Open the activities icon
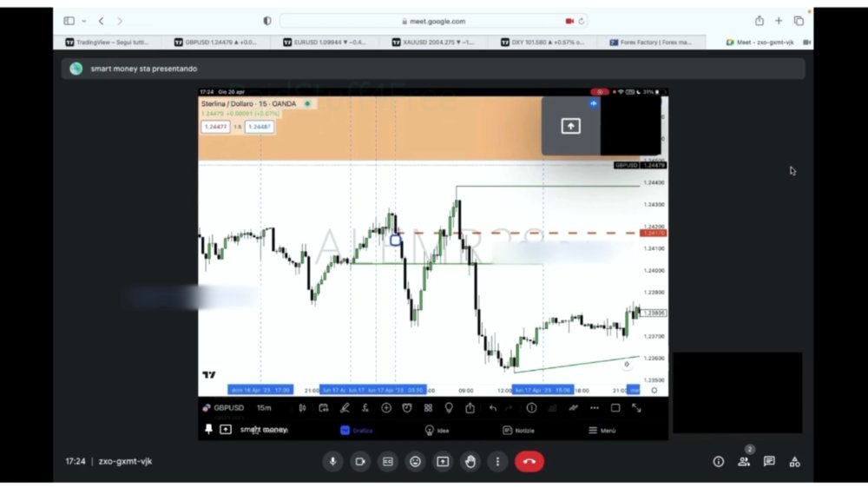 click(794, 461)
